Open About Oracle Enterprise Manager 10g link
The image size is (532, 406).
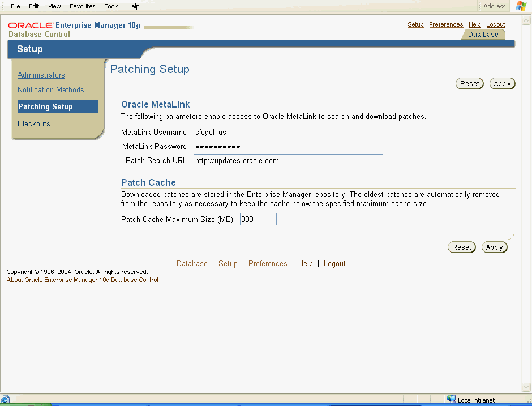coord(83,280)
